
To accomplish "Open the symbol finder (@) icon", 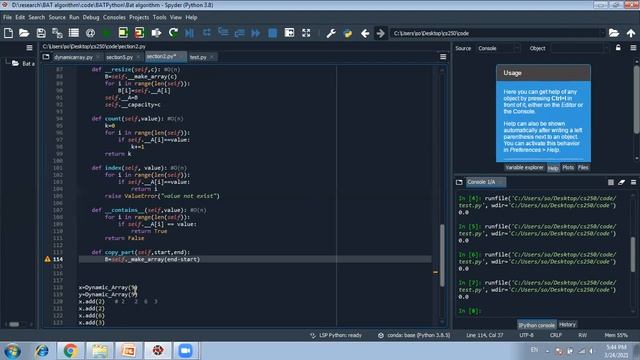I will pos(90,33).
